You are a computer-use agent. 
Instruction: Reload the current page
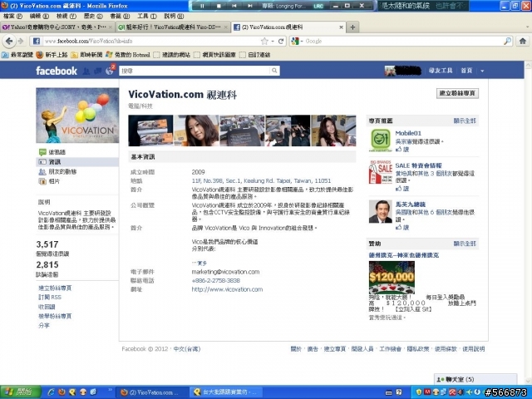281,41
